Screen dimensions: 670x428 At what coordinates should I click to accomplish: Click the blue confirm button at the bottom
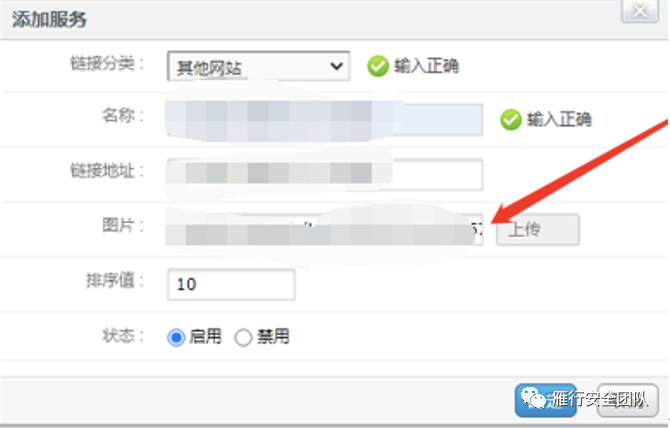click(x=546, y=400)
